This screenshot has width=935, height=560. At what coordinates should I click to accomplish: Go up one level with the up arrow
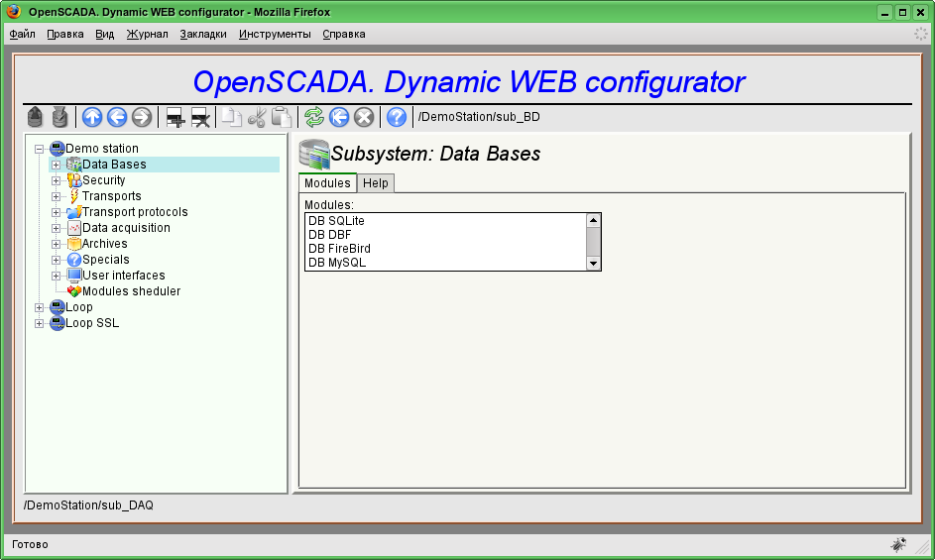[x=92, y=117]
